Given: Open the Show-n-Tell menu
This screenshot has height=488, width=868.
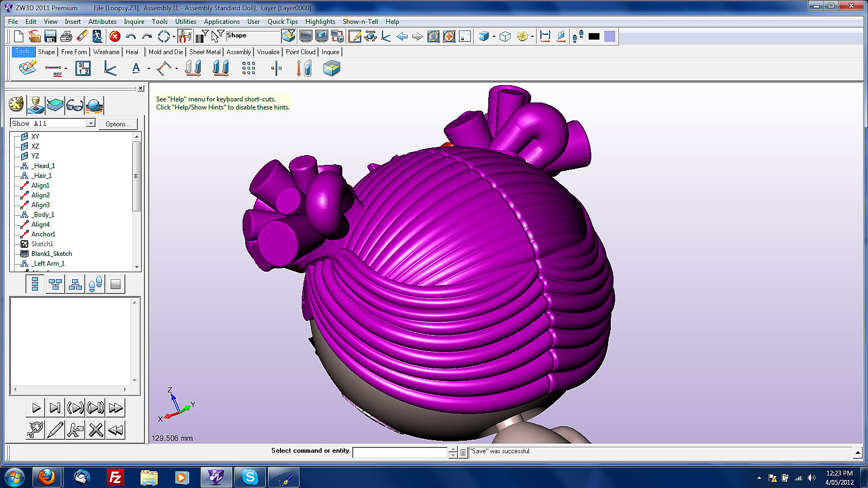Looking at the screenshot, I should pos(360,22).
